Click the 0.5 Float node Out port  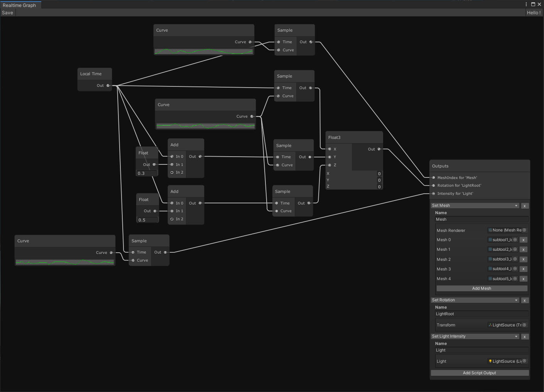coord(155,211)
